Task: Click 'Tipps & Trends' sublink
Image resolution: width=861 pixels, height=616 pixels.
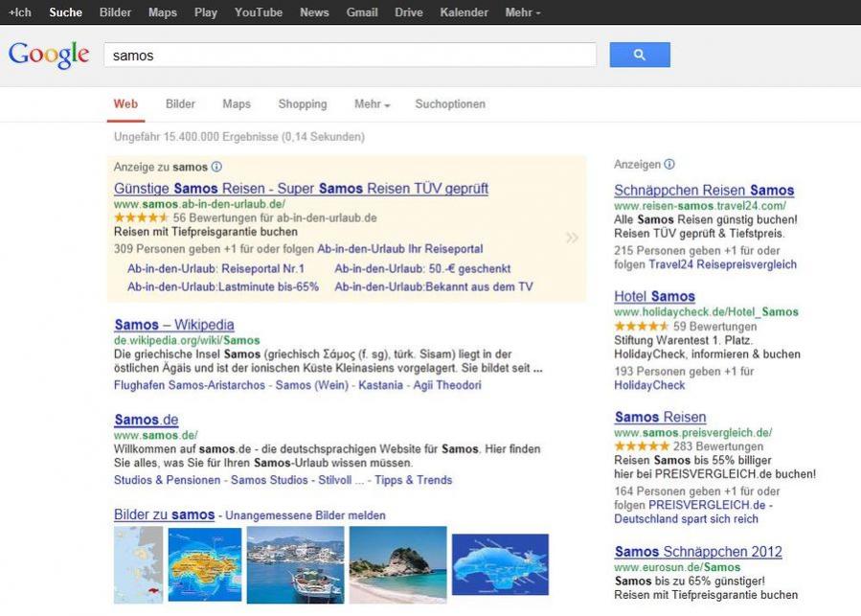Action: 414,480
